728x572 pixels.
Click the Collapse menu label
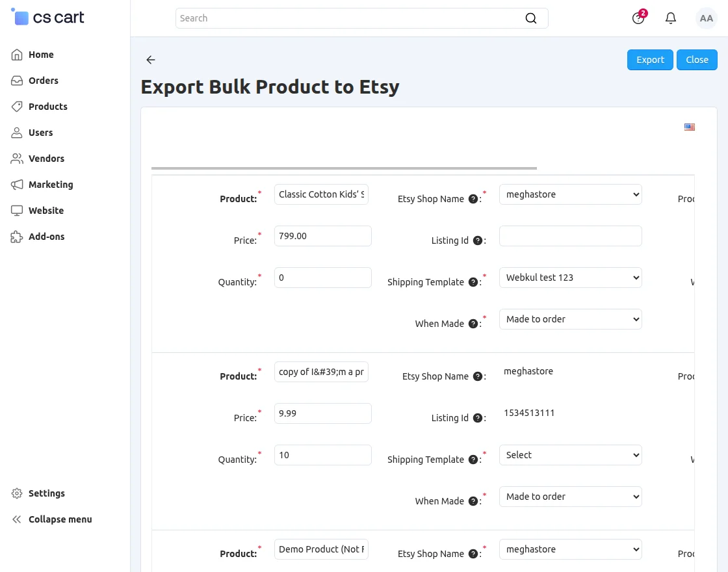(x=60, y=519)
